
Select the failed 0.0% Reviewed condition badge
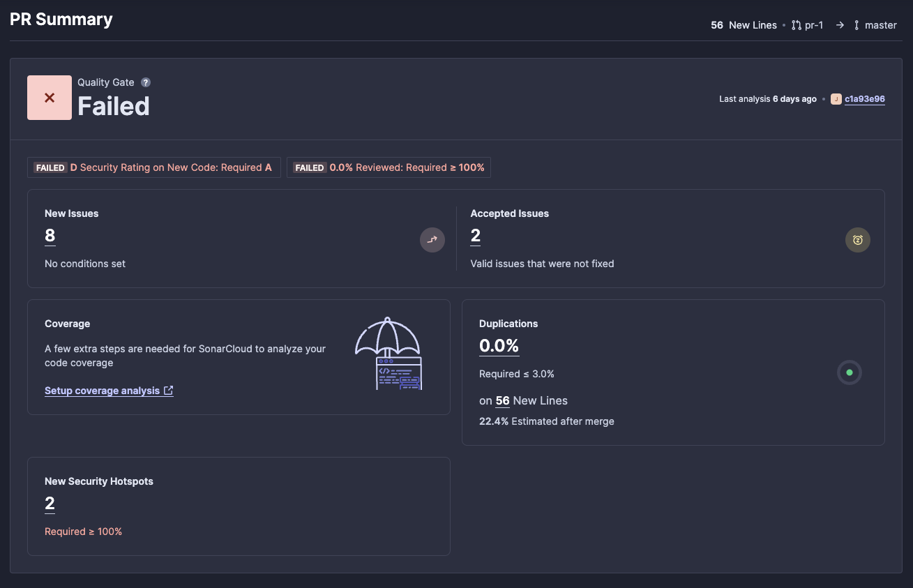click(x=388, y=167)
